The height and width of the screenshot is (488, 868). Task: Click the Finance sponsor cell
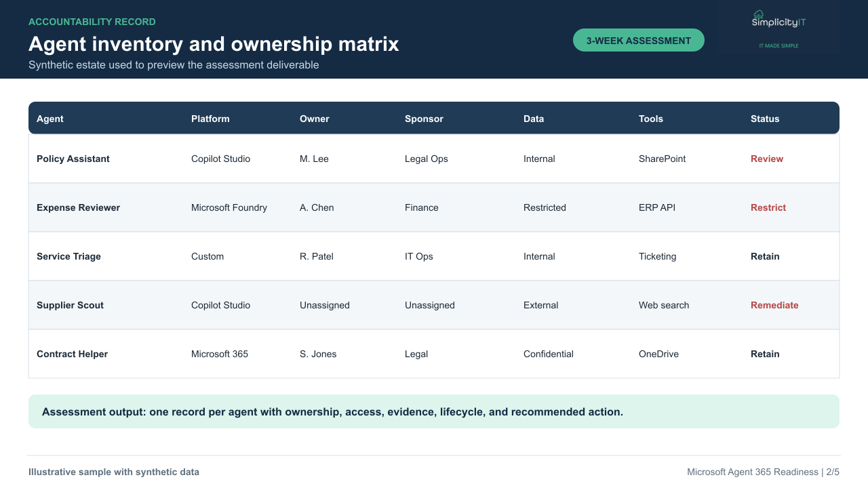[422, 207]
